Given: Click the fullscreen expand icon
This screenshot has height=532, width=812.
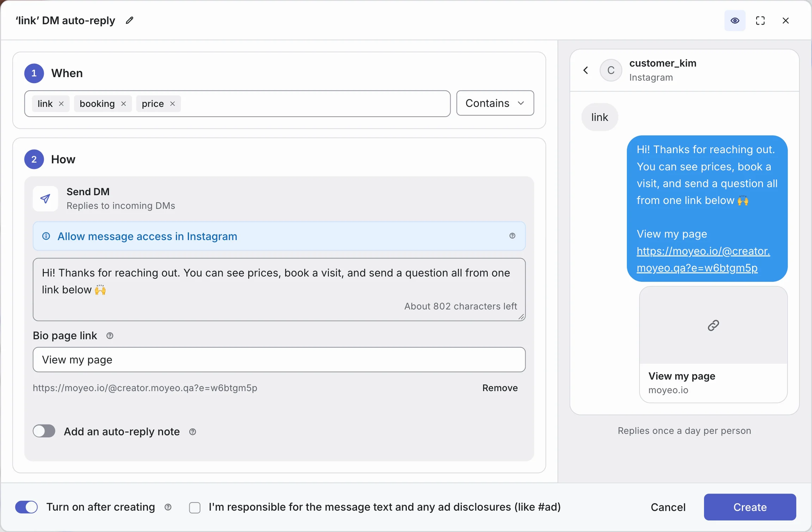Looking at the screenshot, I should tap(760, 21).
